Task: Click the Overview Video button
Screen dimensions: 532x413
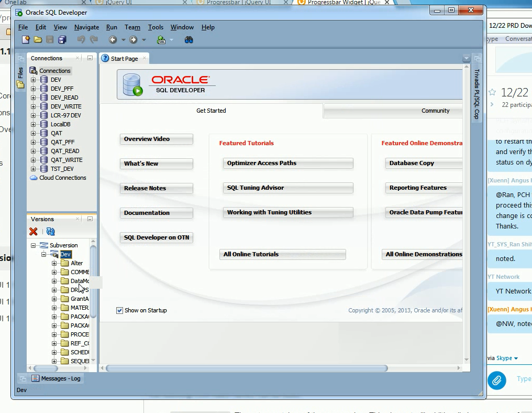Action: pyautogui.click(x=157, y=139)
